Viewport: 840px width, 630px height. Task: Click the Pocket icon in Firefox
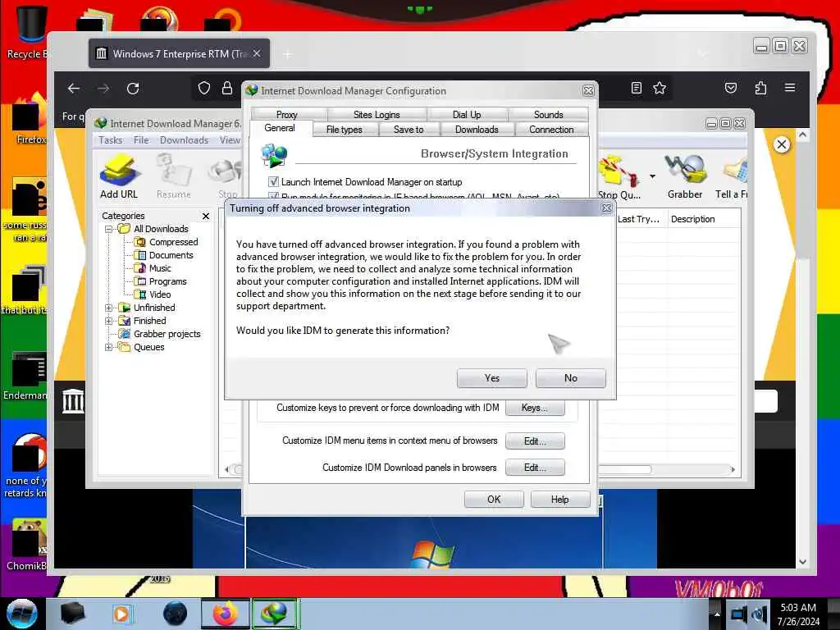pyautogui.click(x=731, y=88)
